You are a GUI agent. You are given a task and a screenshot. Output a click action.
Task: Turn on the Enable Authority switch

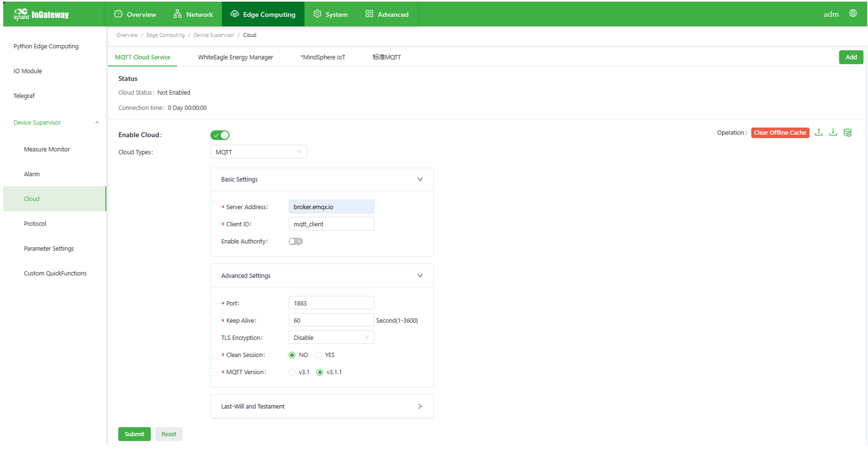point(296,242)
